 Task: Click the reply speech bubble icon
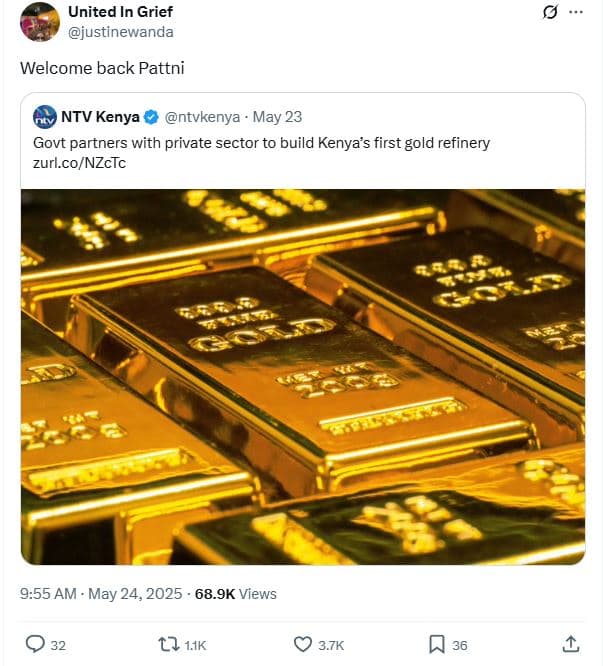click(35, 644)
